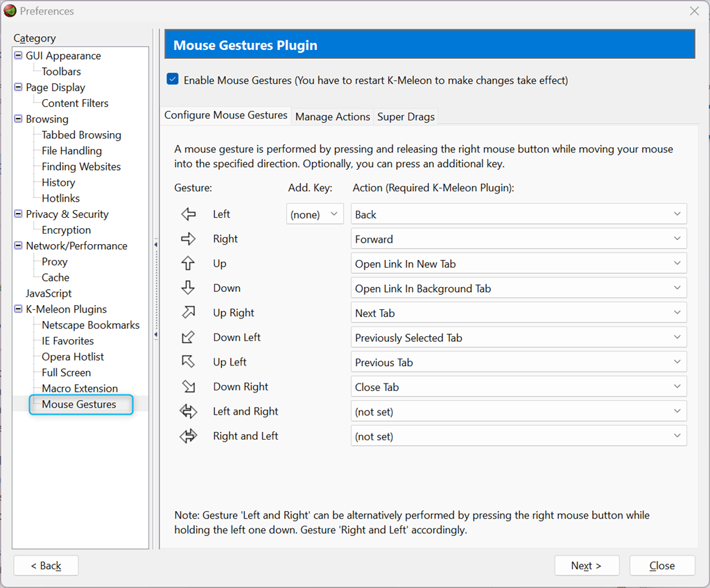
Task: Select Full Screen plugin in the tree
Action: coord(66,373)
